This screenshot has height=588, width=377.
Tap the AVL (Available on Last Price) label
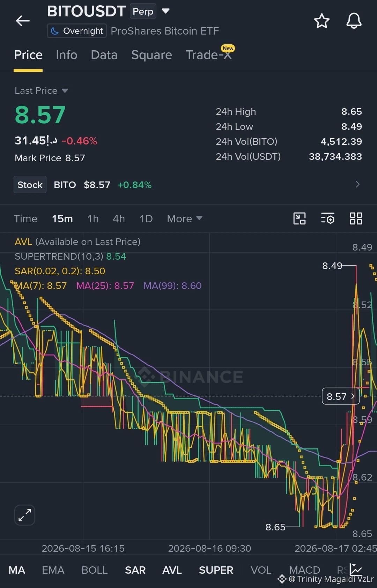tap(77, 241)
